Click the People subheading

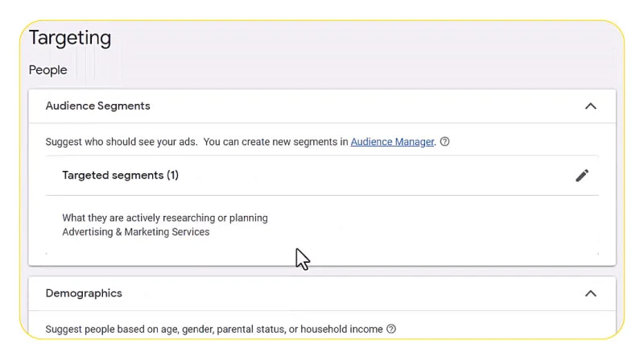coord(47,70)
